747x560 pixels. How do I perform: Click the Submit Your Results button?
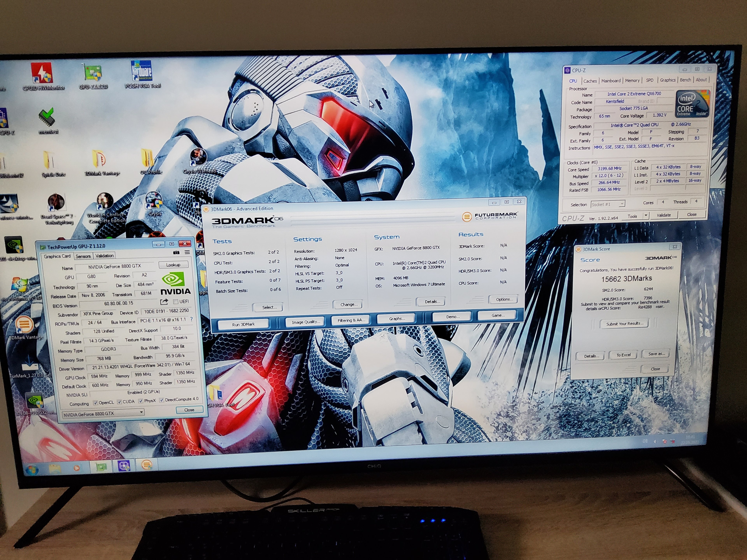coord(624,324)
